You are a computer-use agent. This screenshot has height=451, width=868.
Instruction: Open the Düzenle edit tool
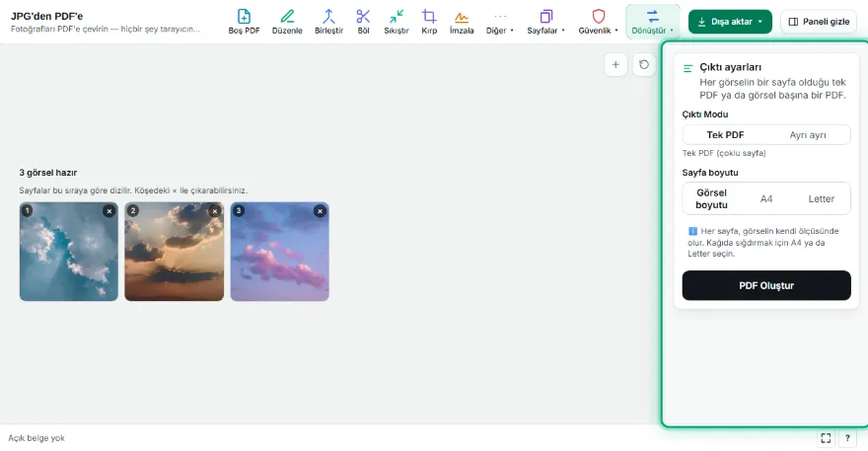(287, 22)
